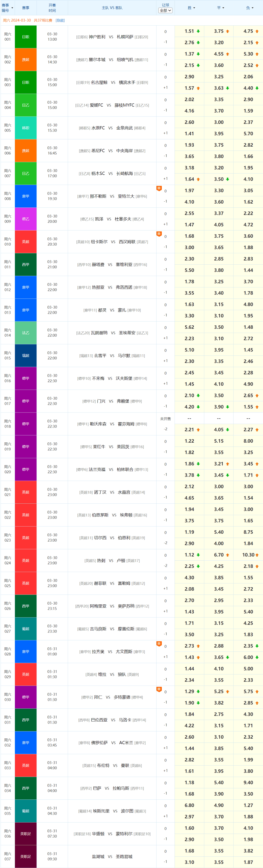Select win odds 1.68 in match 010
Image resolution: width=263 pixels, height=868 pixels.
tap(189, 236)
